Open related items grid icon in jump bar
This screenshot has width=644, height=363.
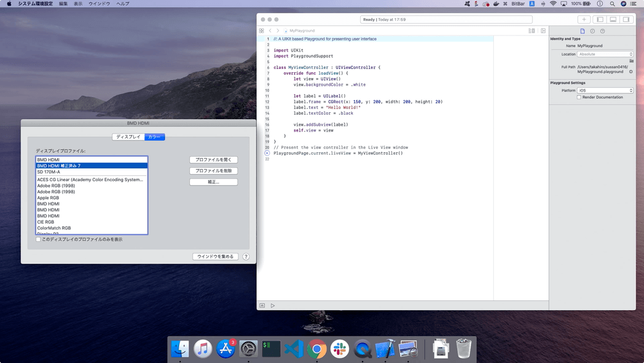point(261,30)
